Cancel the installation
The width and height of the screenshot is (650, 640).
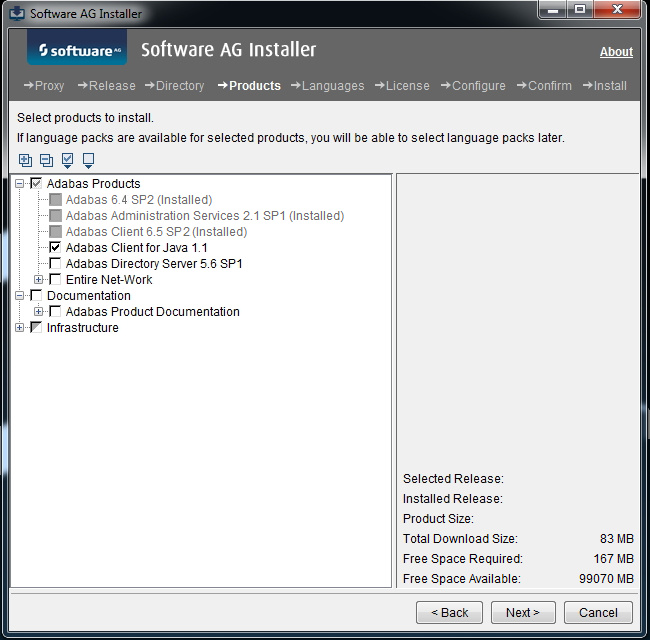coord(598,612)
